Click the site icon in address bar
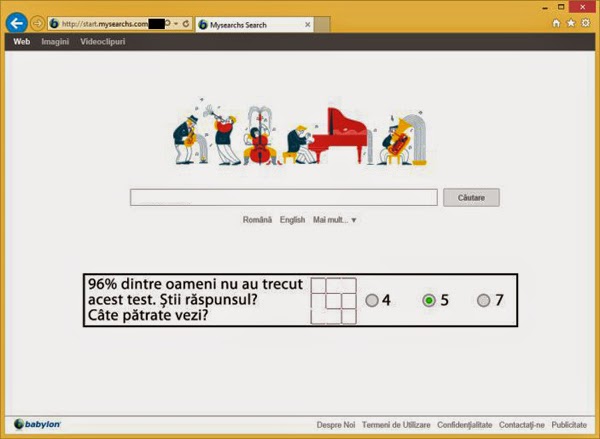 point(54,24)
